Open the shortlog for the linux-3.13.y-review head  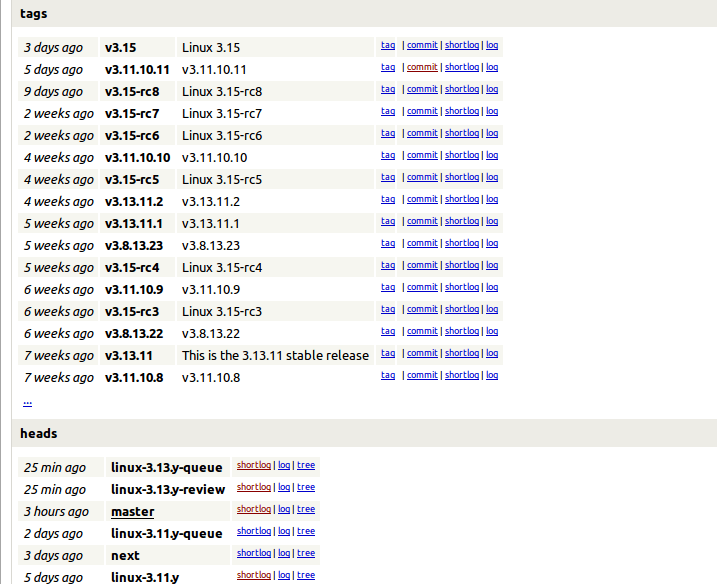[x=254, y=487]
